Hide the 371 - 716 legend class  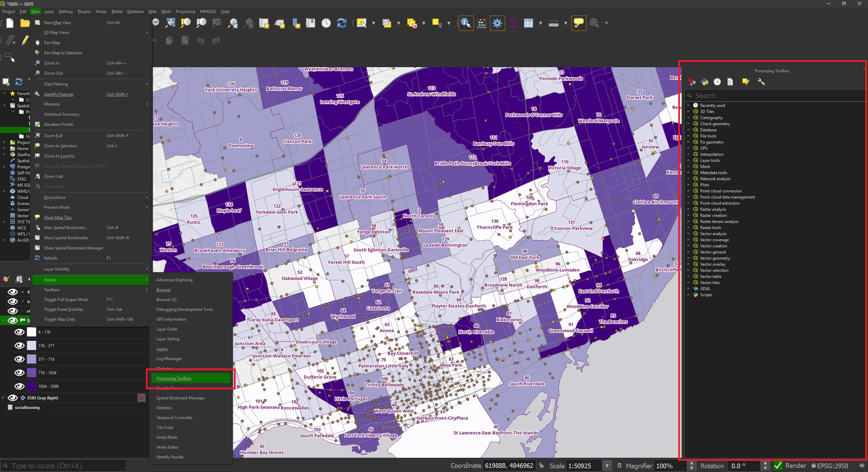[19, 359]
